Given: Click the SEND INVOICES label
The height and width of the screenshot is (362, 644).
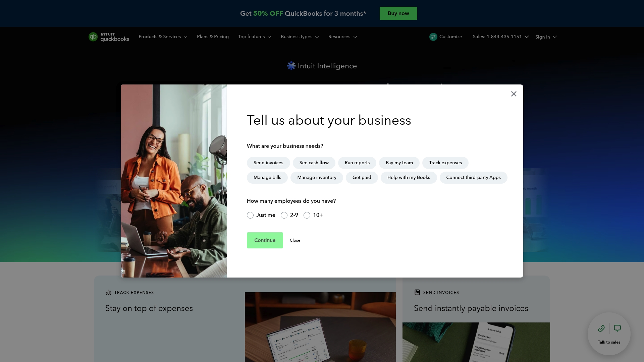Looking at the screenshot, I should [x=441, y=293].
